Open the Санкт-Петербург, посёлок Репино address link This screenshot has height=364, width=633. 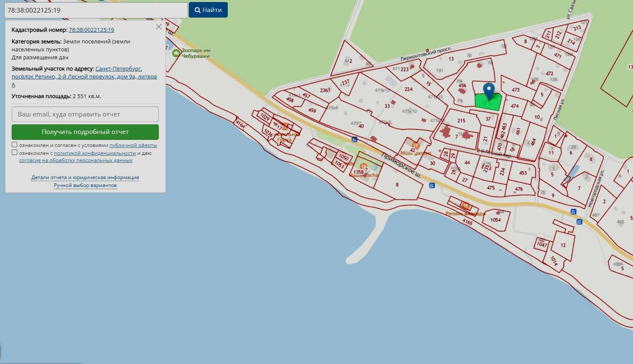(x=84, y=76)
